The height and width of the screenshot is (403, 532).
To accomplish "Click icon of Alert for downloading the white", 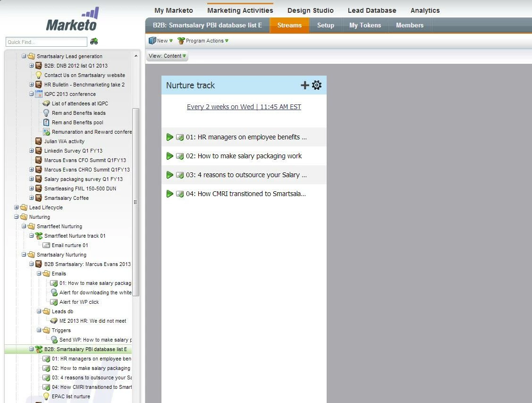I will coord(54,292).
